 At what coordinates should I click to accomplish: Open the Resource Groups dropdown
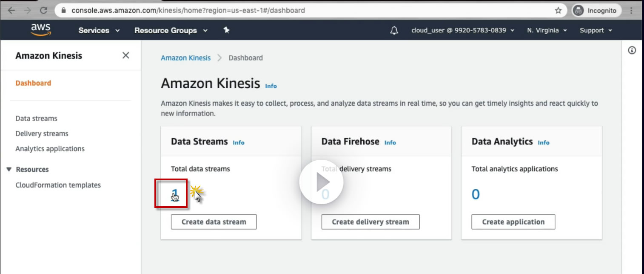[x=171, y=30]
